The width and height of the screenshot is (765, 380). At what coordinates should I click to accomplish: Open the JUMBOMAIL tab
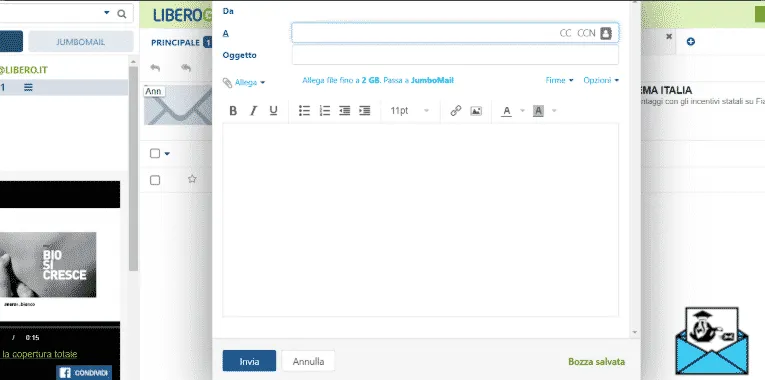tap(81, 42)
